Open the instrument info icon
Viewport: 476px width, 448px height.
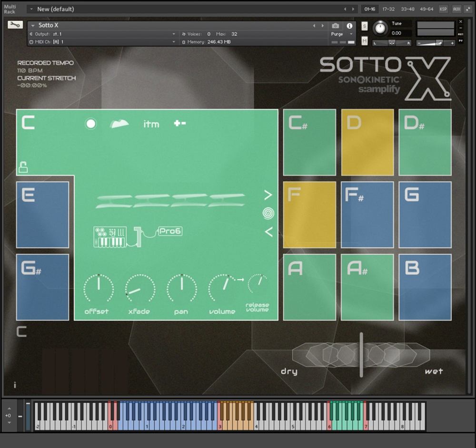pyautogui.click(x=349, y=26)
